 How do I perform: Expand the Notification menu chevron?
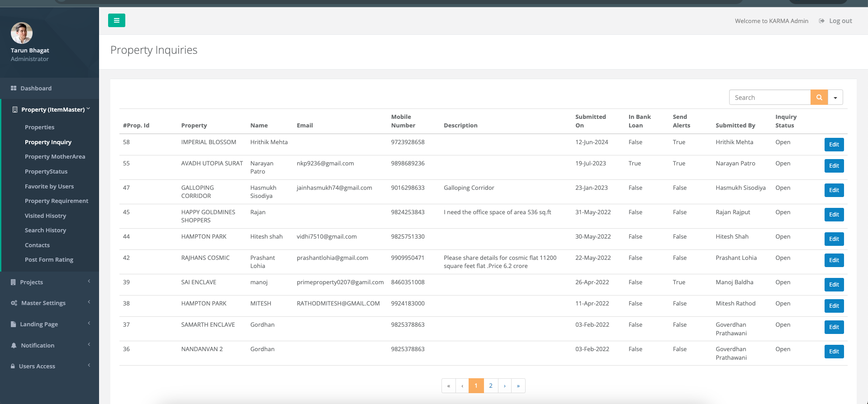[x=89, y=345]
